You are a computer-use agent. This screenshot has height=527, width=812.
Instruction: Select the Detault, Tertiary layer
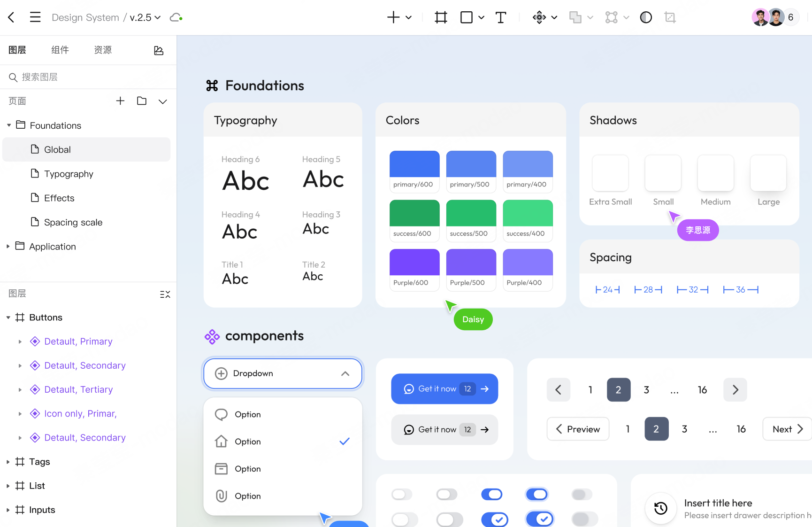(x=78, y=389)
